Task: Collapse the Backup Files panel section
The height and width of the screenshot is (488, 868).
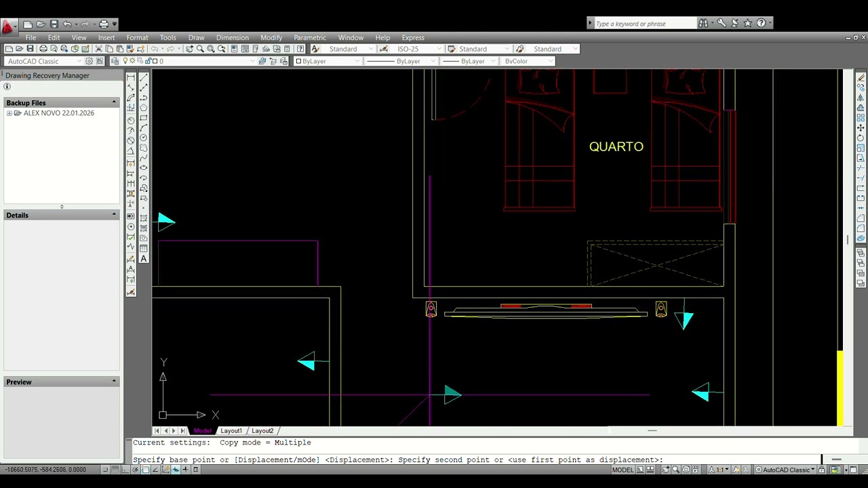Action: [114, 102]
